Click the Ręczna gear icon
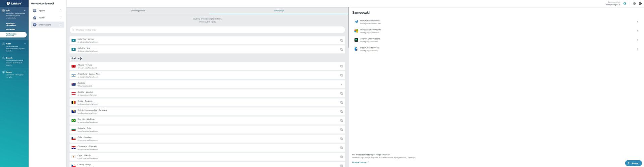Image resolution: width=644 pixels, height=167 pixels. click(35, 11)
